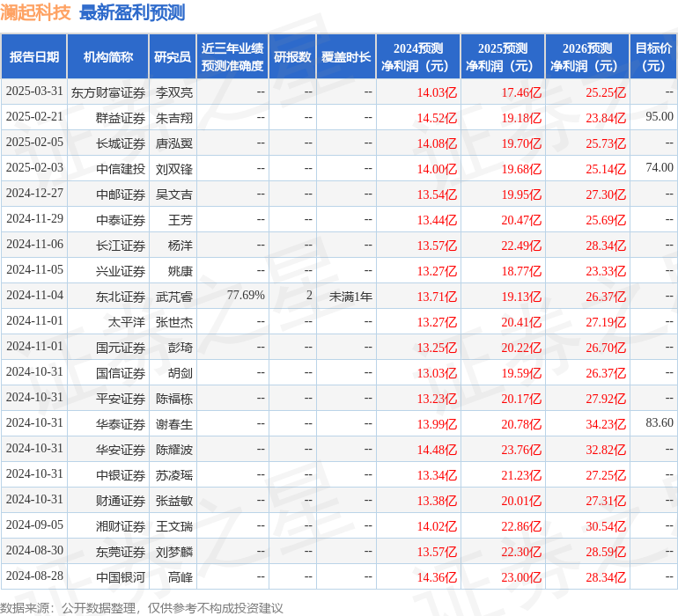The width and height of the screenshot is (678, 616).
Task: Click the 2024预测净利润 column header
Action: 418,56
